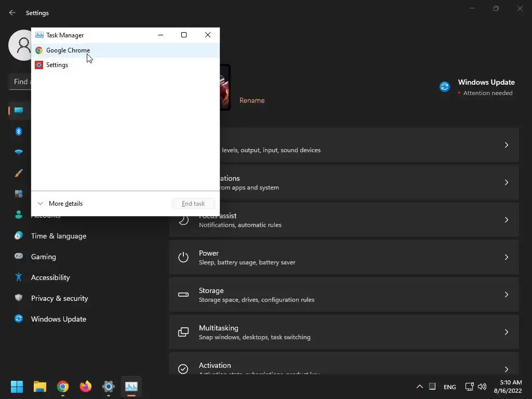Open Bluetooth & devices sidebar icon

pyautogui.click(x=19, y=131)
